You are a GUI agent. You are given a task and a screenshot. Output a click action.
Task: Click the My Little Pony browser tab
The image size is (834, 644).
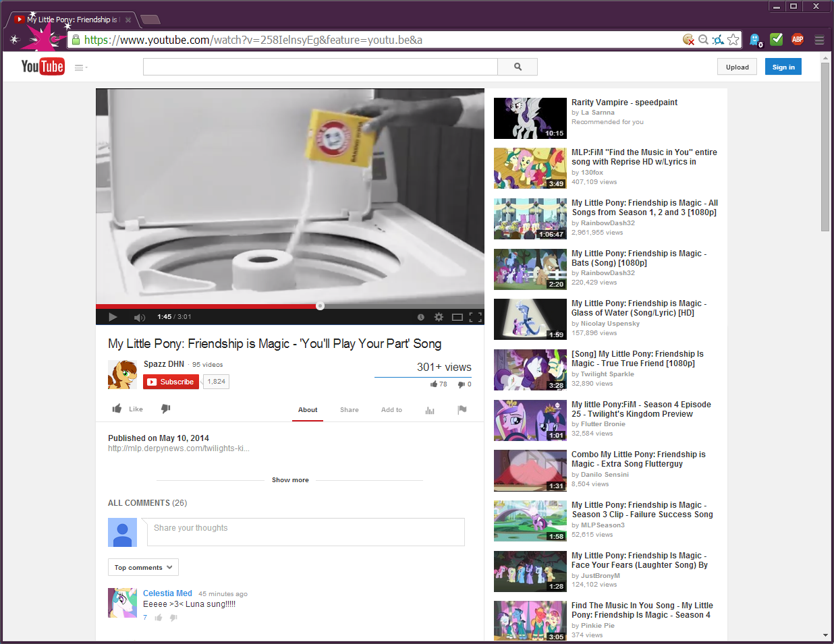pyautogui.click(x=72, y=20)
